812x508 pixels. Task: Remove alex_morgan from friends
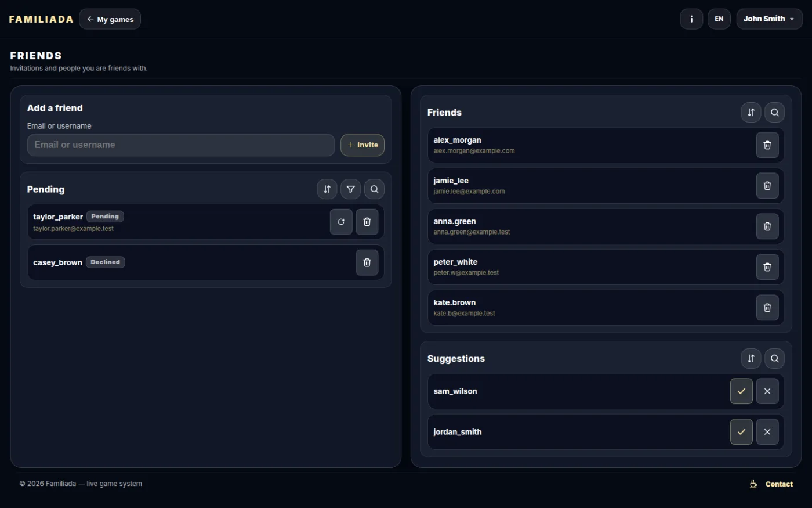coord(767,145)
